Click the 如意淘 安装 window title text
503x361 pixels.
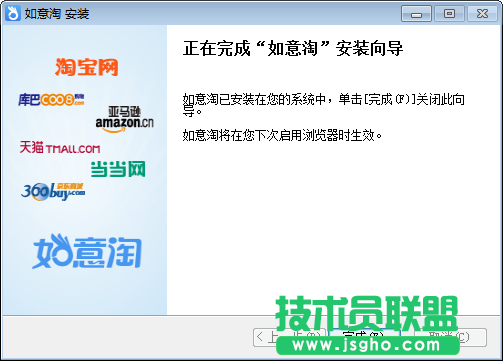click(57, 14)
